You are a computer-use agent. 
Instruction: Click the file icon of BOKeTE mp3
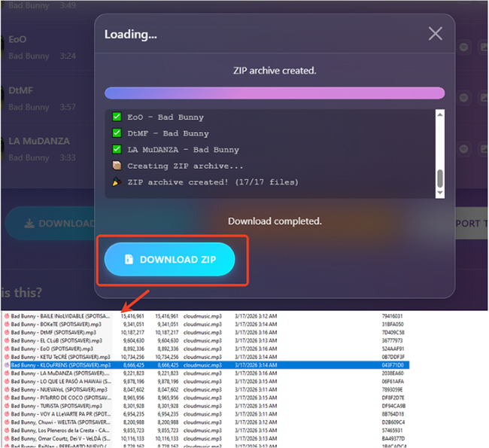tap(7, 324)
